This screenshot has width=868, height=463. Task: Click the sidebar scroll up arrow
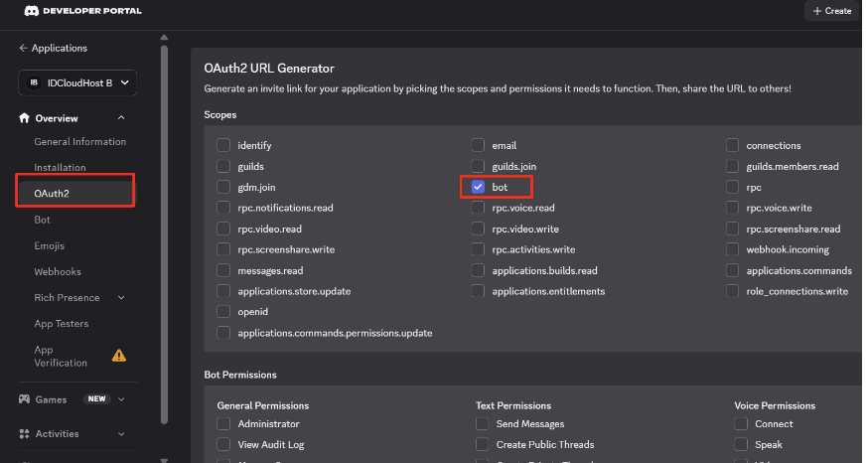tap(164, 38)
